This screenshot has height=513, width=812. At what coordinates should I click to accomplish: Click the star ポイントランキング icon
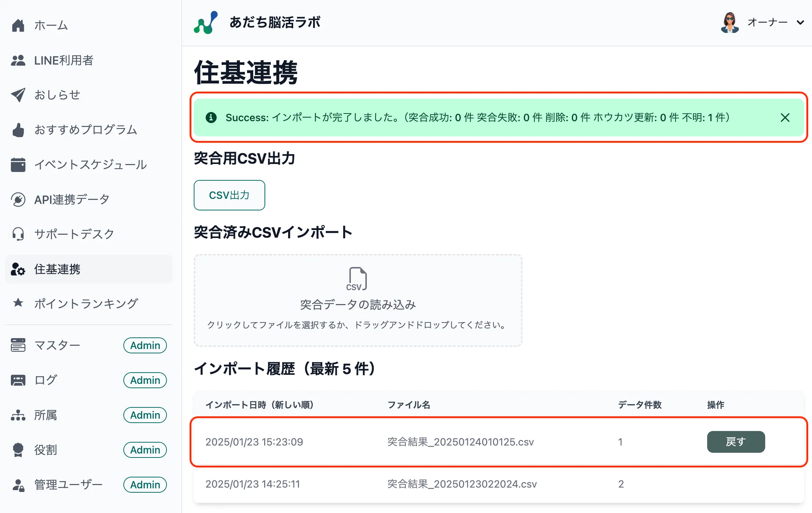tap(18, 303)
